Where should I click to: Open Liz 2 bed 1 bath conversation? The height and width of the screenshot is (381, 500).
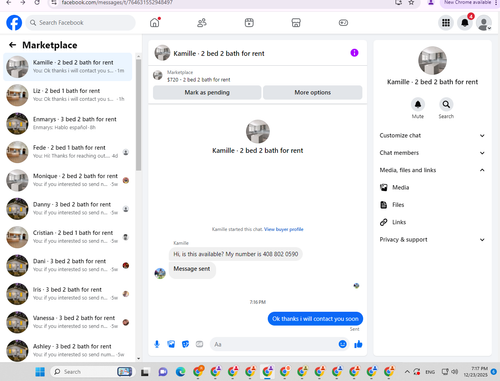click(68, 95)
